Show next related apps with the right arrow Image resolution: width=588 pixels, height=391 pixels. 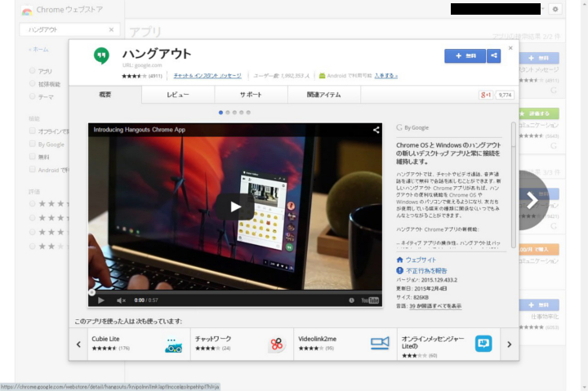(x=510, y=344)
